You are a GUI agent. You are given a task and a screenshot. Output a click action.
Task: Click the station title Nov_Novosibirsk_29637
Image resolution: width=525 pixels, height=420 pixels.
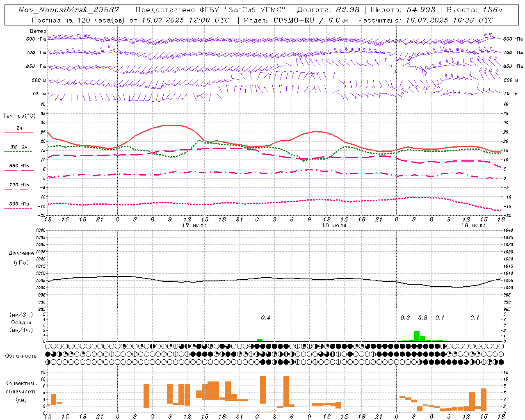(69, 10)
